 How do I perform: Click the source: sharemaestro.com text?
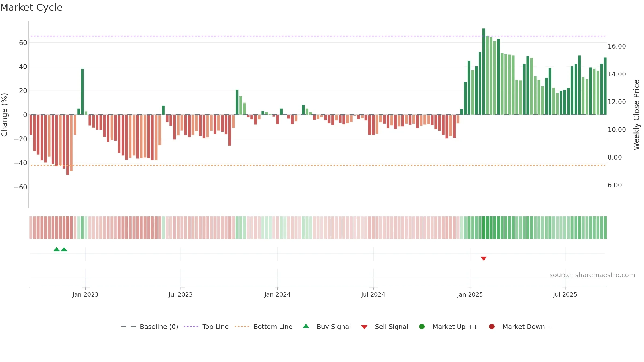[592, 275]
